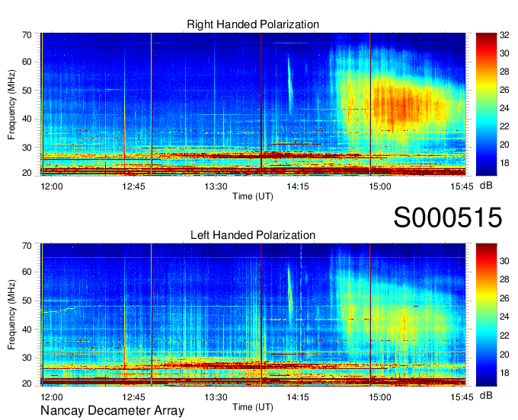The width and height of the screenshot is (518, 420).
Task: Click the "24" value on the Right Handed color bar
Action: pos(504,108)
